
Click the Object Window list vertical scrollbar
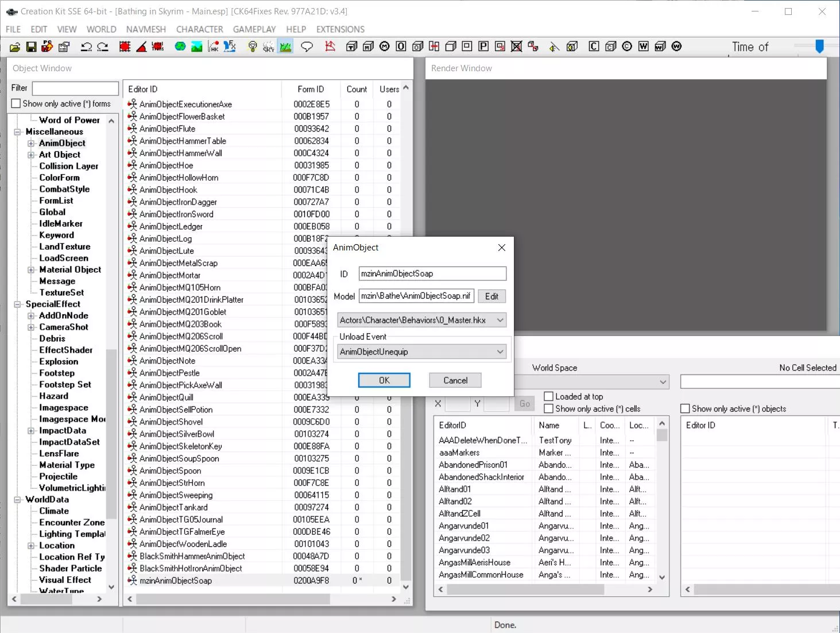click(x=406, y=336)
